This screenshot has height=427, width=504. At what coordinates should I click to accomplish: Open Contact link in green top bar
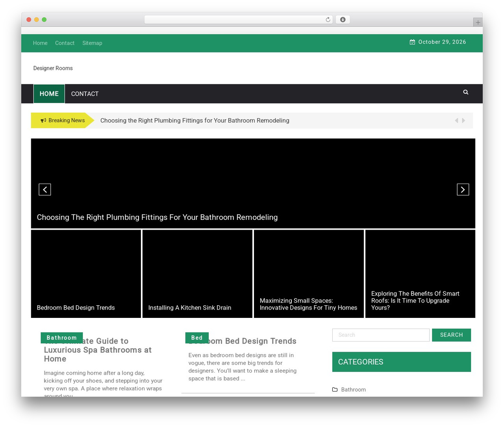point(65,43)
